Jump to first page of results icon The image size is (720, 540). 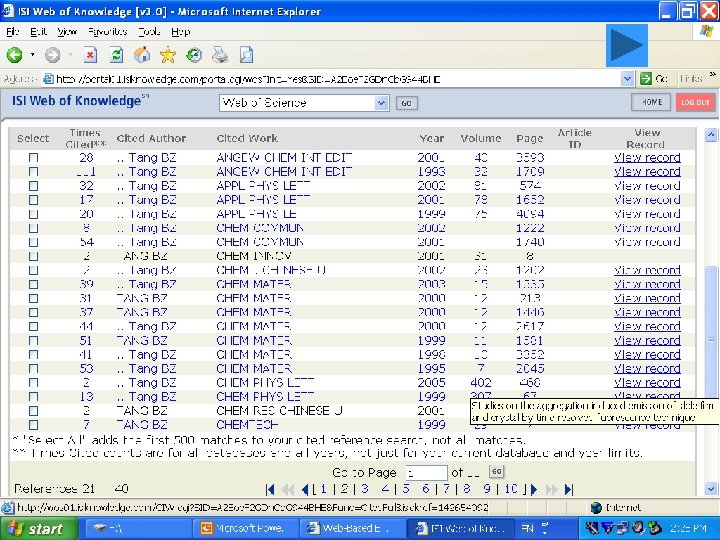(x=270, y=489)
